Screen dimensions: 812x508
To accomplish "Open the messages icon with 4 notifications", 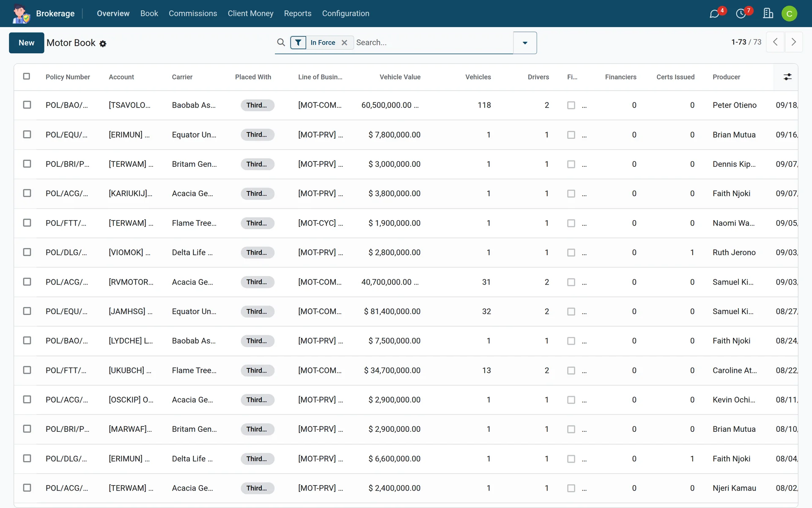I will (715, 14).
